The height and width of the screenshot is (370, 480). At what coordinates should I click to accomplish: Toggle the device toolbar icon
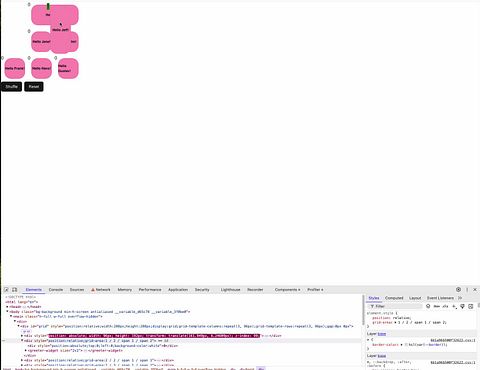pyautogui.click(x=15, y=290)
